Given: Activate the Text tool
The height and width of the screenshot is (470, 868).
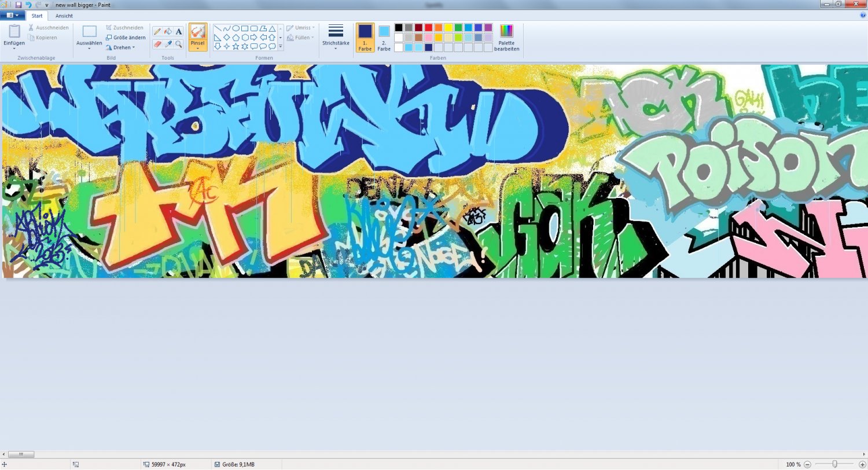Looking at the screenshot, I should pos(178,31).
